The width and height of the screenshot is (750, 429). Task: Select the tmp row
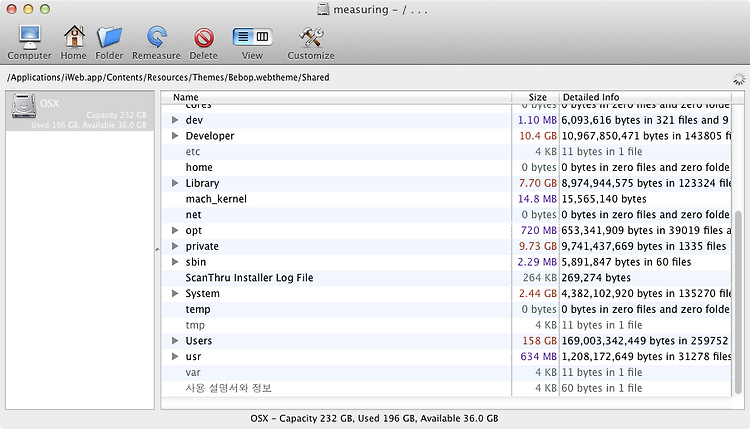(446, 325)
